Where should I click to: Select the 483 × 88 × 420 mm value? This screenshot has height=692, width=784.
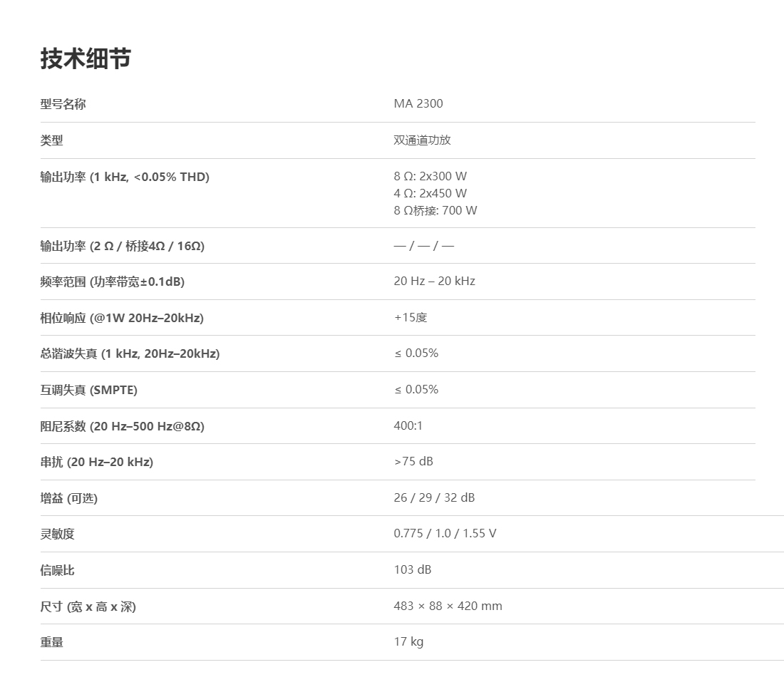click(448, 606)
